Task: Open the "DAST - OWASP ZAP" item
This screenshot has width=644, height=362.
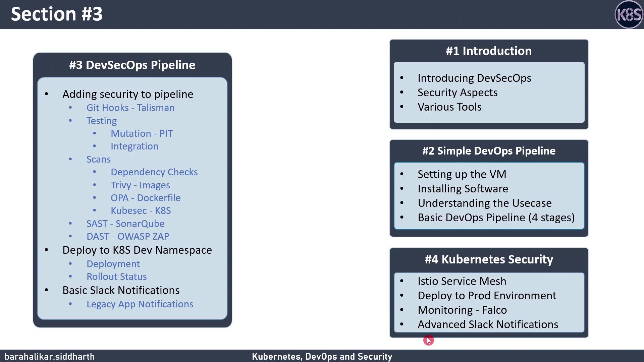Action: point(127,236)
